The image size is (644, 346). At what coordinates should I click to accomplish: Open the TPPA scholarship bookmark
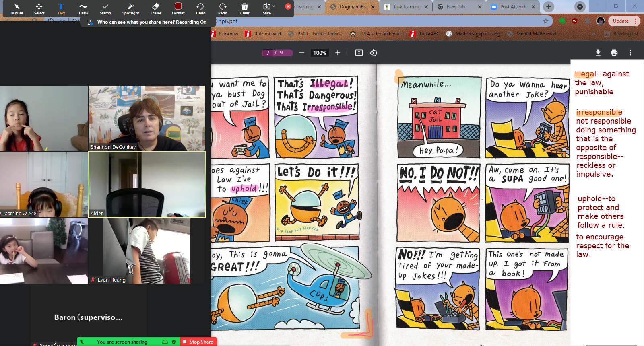tap(376, 34)
